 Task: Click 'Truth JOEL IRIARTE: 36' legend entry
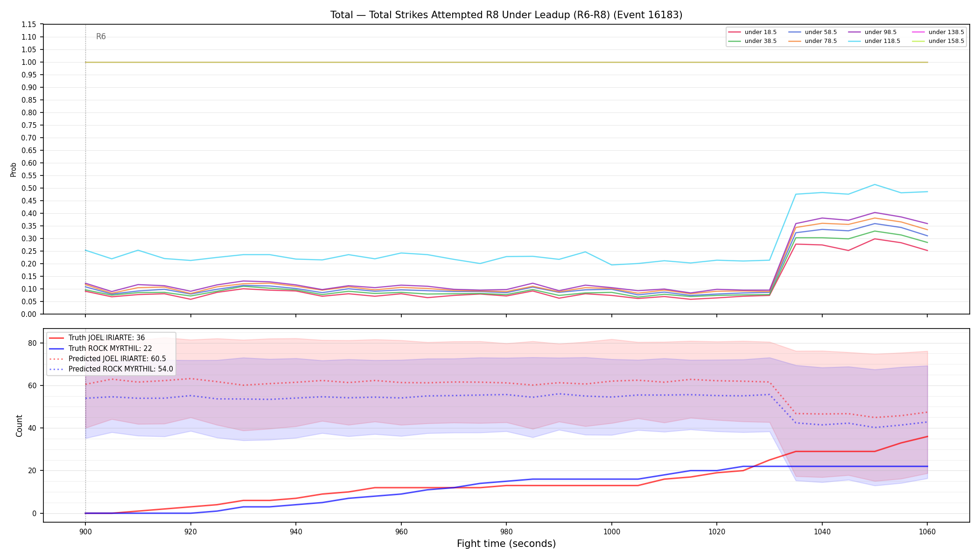click(x=97, y=338)
